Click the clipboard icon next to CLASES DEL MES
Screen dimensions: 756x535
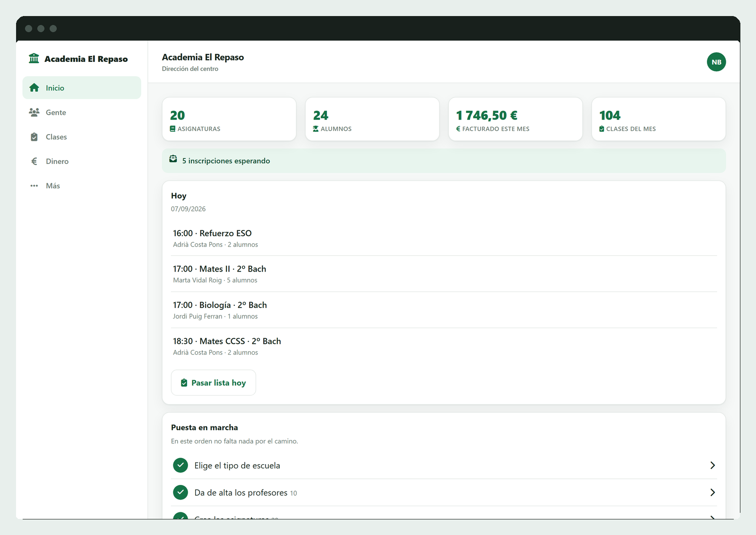pos(601,129)
